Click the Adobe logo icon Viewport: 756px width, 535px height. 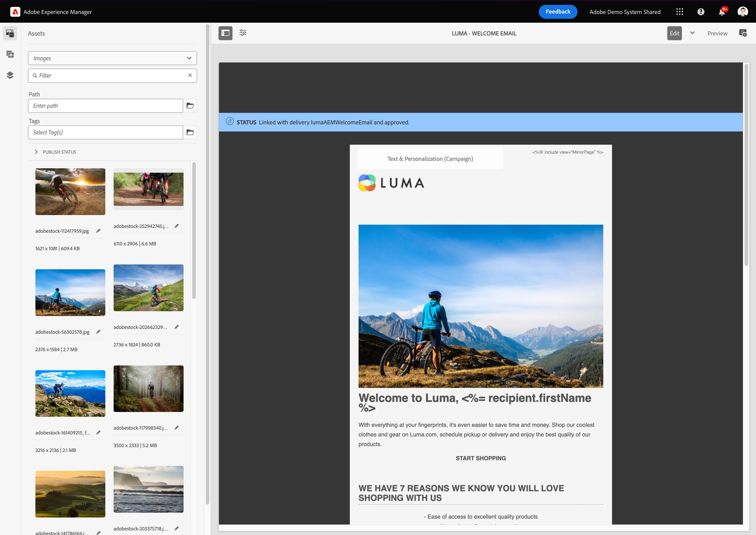coord(15,12)
